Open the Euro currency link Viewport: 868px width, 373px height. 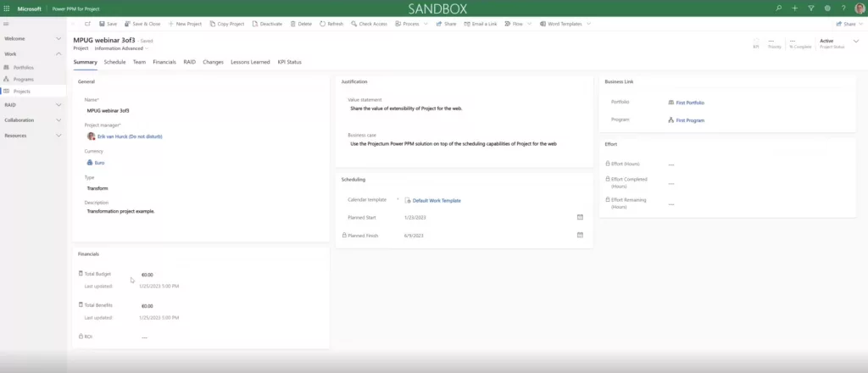tap(100, 163)
